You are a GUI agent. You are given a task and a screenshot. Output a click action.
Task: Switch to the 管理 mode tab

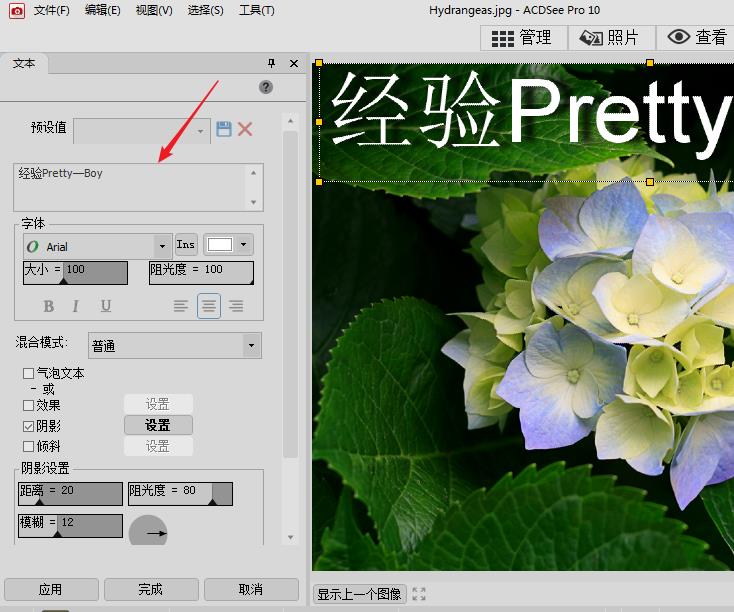tap(524, 37)
